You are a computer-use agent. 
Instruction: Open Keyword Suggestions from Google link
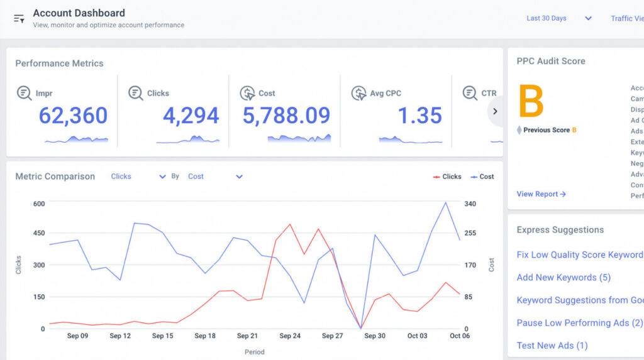pos(580,300)
